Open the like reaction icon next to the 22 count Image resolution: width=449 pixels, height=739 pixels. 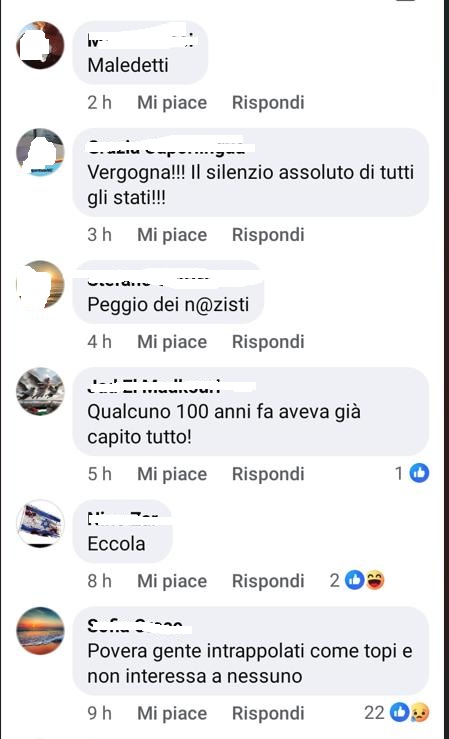tap(399, 713)
